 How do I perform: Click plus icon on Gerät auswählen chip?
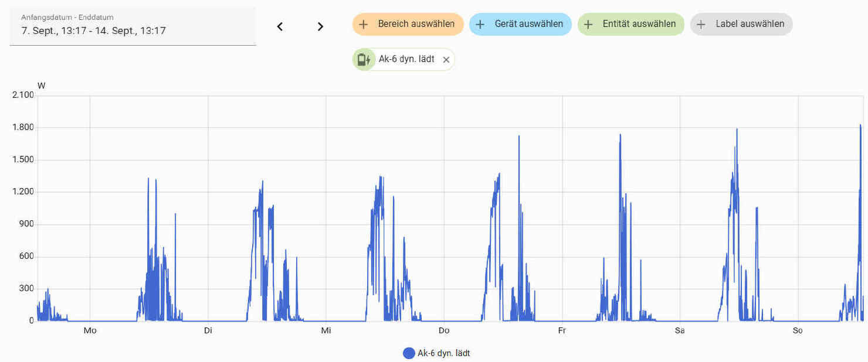tap(480, 25)
